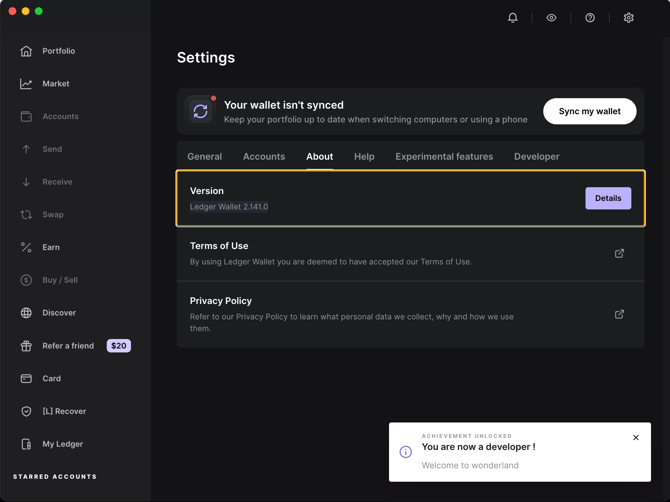Open Terms of Use external link

point(619,254)
